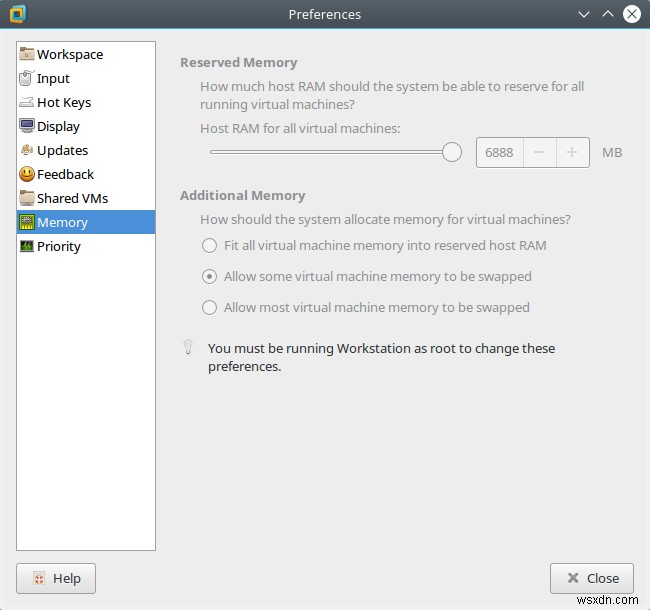Click the MB unit label
The width and height of the screenshot is (650, 610).
click(x=612, y=152)
